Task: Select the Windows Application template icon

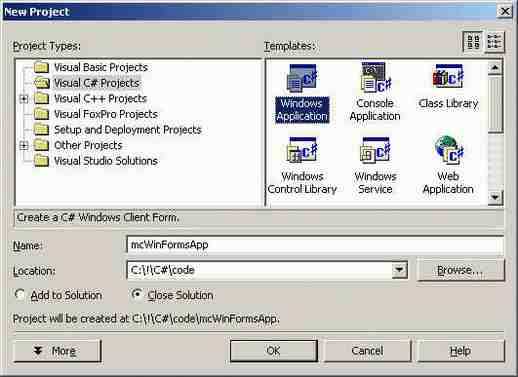Action: [302, 78]
